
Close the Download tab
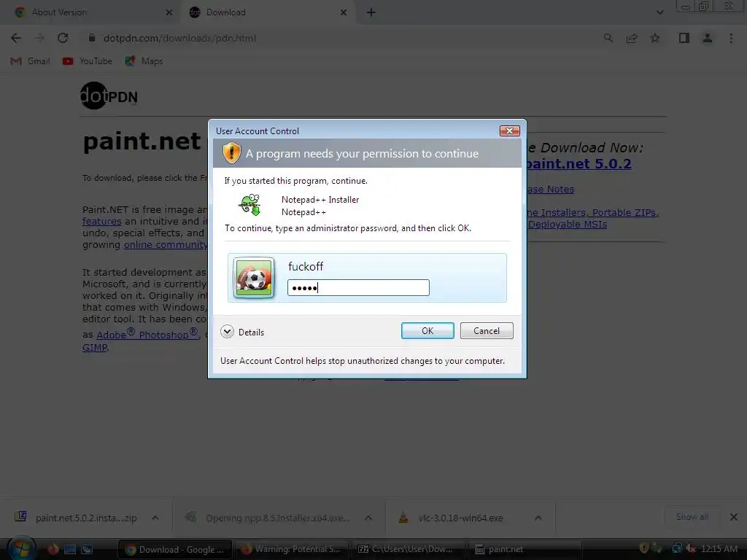pos(344,13)
